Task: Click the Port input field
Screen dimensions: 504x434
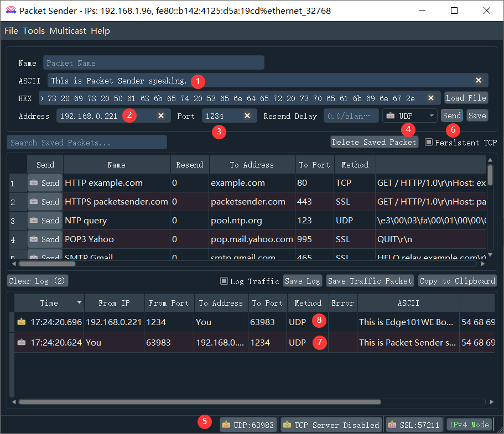Action: pos(230,116)
